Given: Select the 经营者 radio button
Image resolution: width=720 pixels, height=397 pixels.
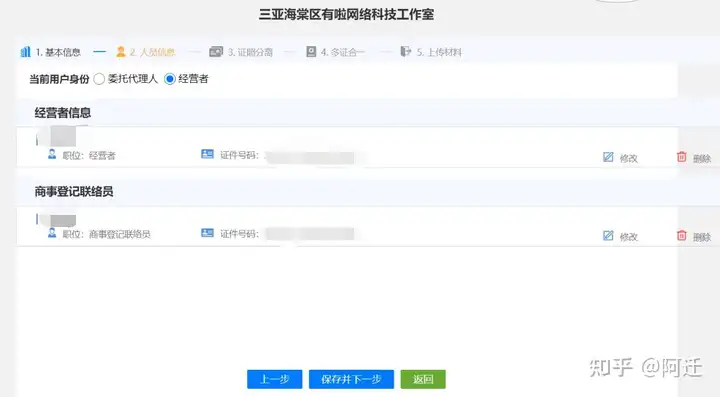Looking at the screenshot, I should pyautogui.click(x=170, y=79).
